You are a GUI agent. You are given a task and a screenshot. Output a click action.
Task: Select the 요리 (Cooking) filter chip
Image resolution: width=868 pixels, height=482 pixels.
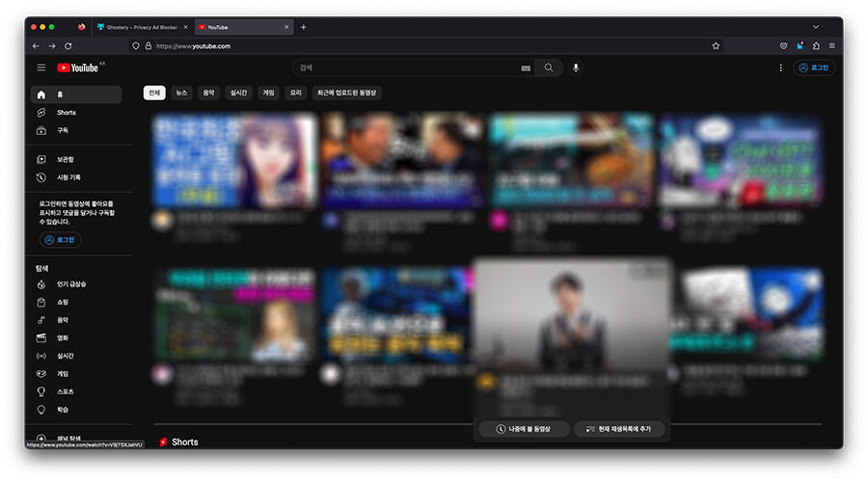pos(296,93)
